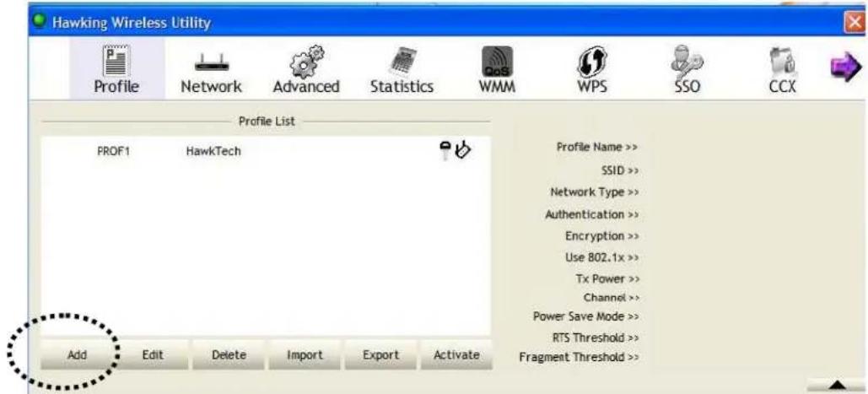Click the key icon in PROF1 row
This screenshot has height=394, width=868.
coord(445,150)
